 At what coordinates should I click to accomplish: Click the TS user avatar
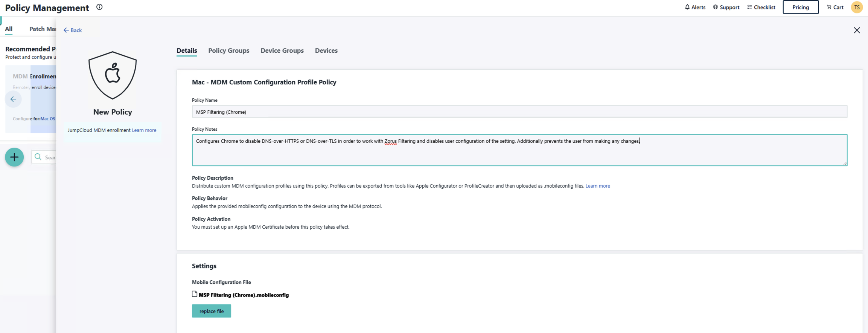857,7
